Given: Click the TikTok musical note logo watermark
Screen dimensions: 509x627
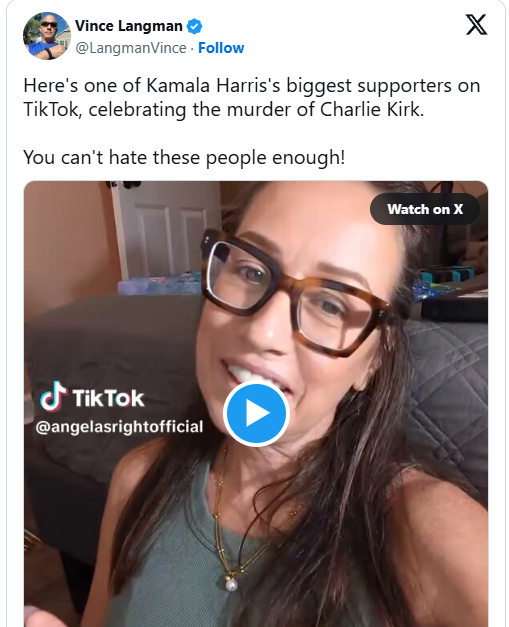Looking at the screenshot, I should pyautogui.click(x=54, y=397).
